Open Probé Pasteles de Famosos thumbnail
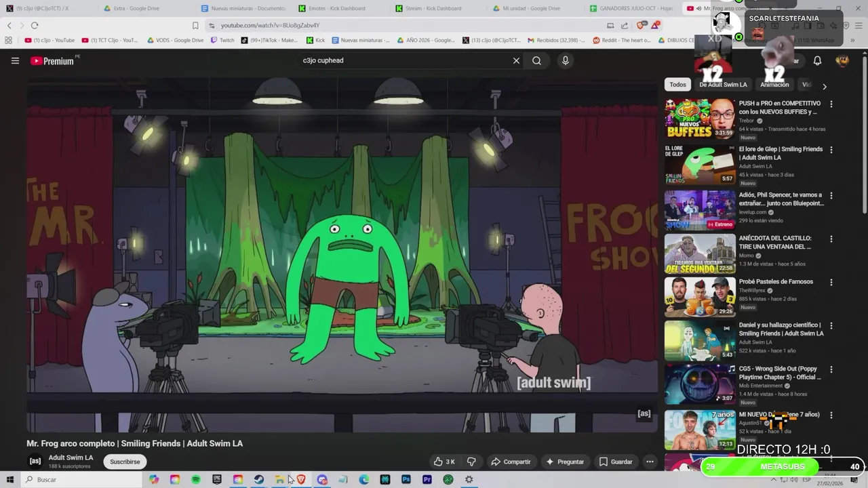 700,297
